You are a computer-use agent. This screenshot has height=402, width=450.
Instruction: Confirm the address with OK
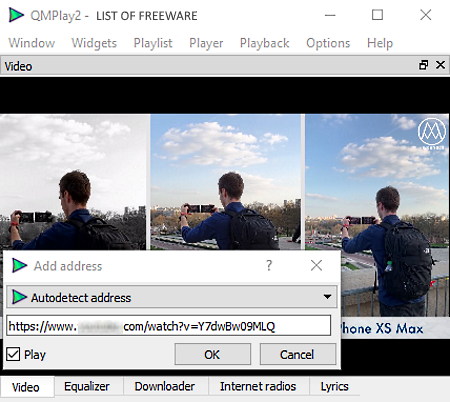[212, 354]
